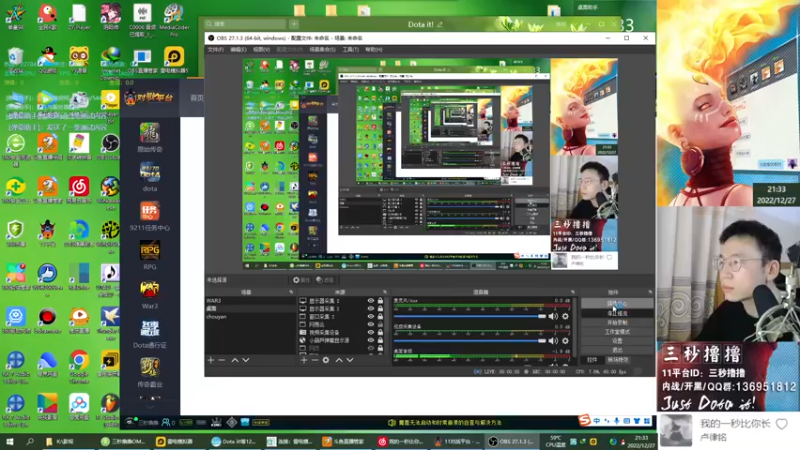Open 原始传奇 game in platform sidebar
The height and width of the screenshot is (450, 800).
pyautogui.click(x=149, y=138)
